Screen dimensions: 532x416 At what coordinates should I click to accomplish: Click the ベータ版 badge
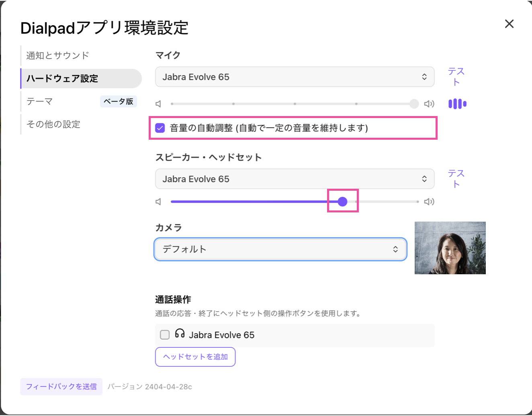pyautogui.click(x=119, y=101)
